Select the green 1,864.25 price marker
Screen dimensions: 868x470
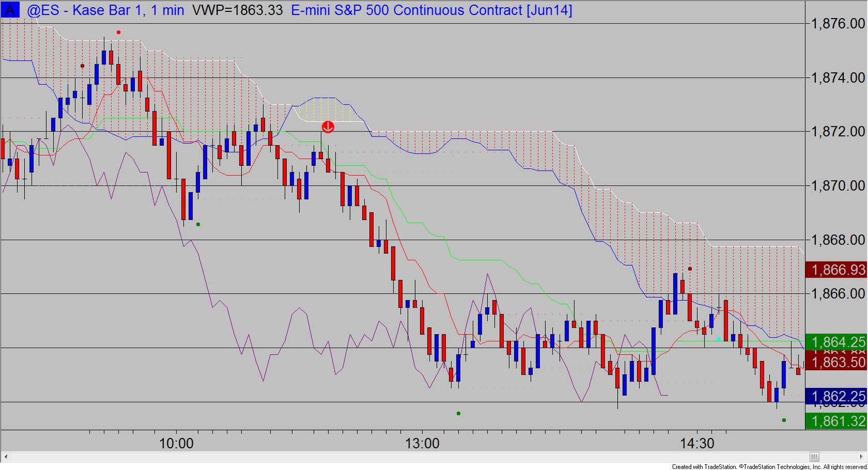point(836,342)
